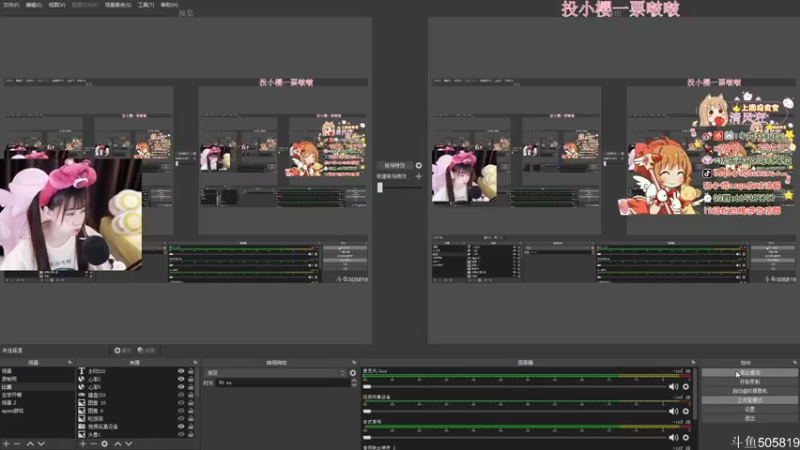Open the 帮助(H) menu
The height and width of the screenshot is (450, 800).
coord(169,5)
